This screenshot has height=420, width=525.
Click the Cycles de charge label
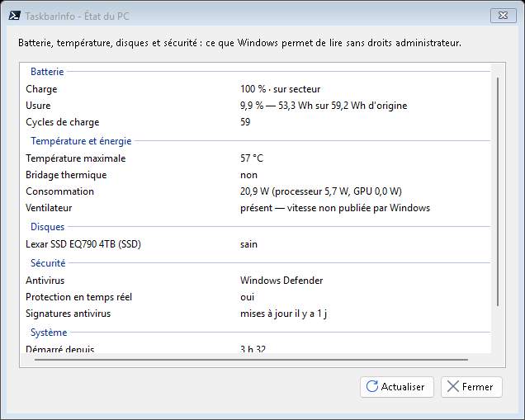coord(63,122)
